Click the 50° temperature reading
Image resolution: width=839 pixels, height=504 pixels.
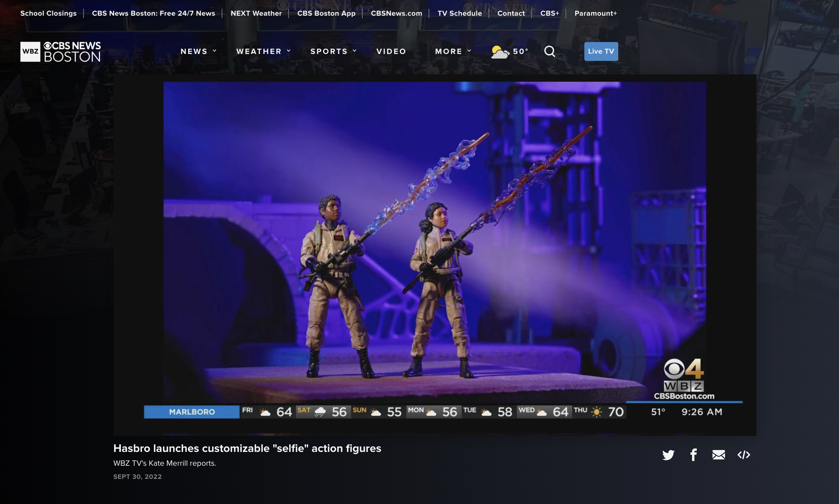click(520, 51)
